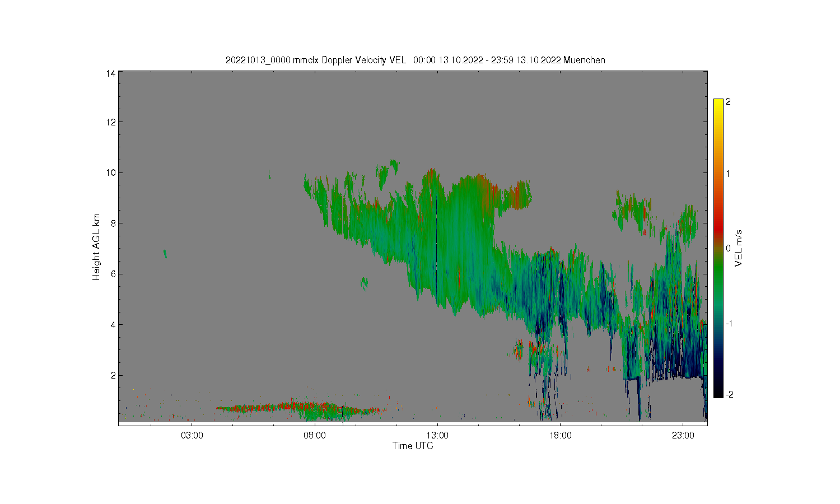This screenshot has height=504, width=840.
Task: Click the plot title text at top
Action: (415, 60)
